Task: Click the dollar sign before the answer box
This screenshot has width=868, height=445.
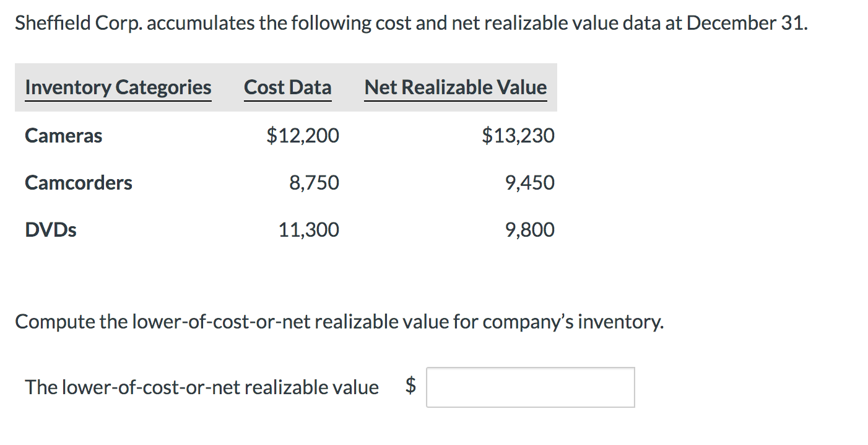Action: (410, 386)
